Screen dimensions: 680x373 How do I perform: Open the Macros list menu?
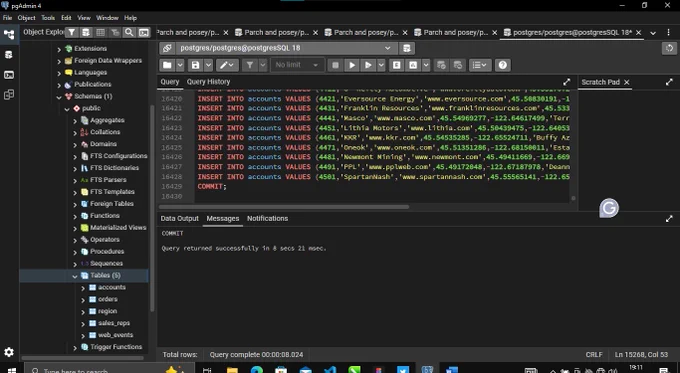(x=480, y=65)
